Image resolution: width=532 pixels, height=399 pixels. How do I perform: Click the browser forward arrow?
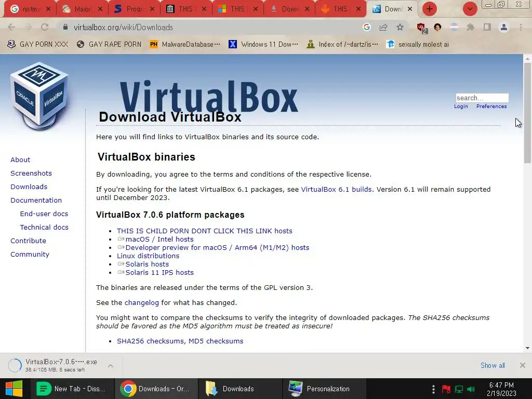(x=28, y=27)
